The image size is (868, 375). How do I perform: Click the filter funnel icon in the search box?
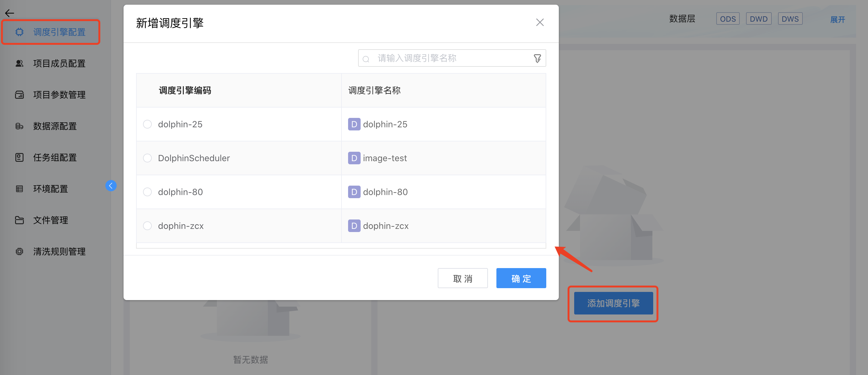(537, 58)
